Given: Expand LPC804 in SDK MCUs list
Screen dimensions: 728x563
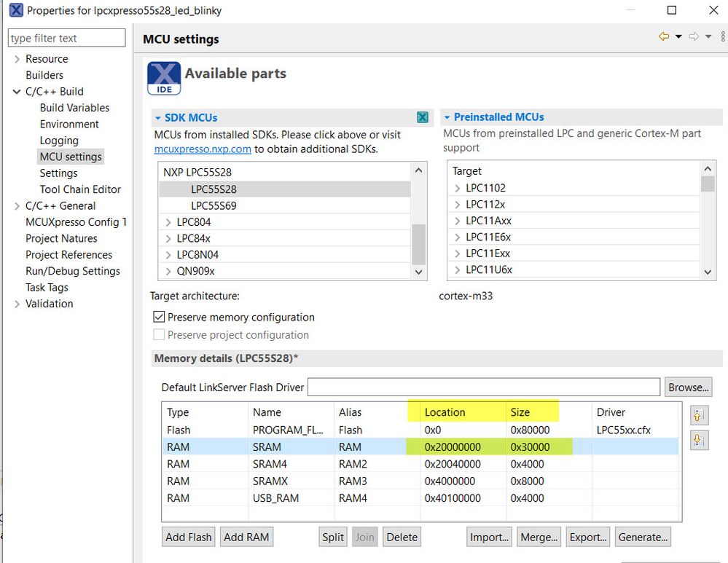Looking at the screenshot, I should point(168,222).
